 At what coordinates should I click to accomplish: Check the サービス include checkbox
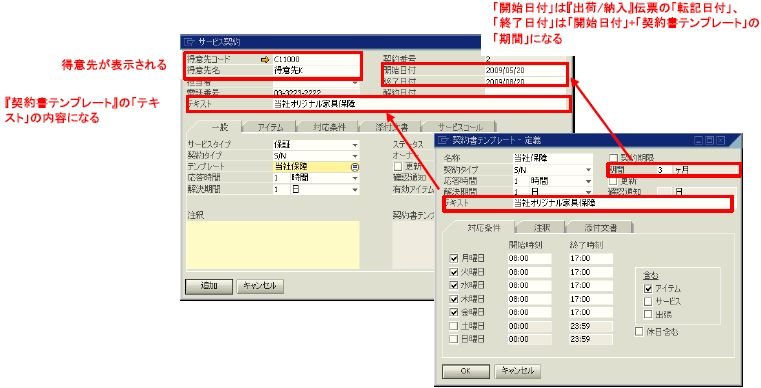[x=648, y=302]
